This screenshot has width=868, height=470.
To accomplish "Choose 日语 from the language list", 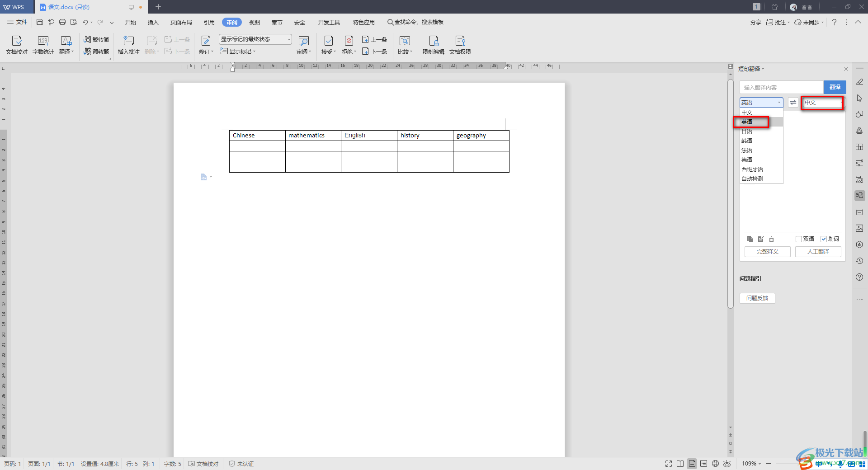I will [761, 131].
